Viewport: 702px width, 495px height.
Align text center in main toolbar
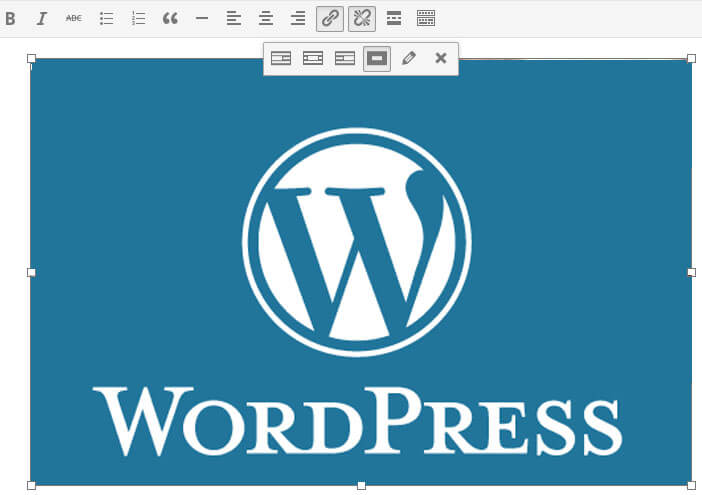266,18
